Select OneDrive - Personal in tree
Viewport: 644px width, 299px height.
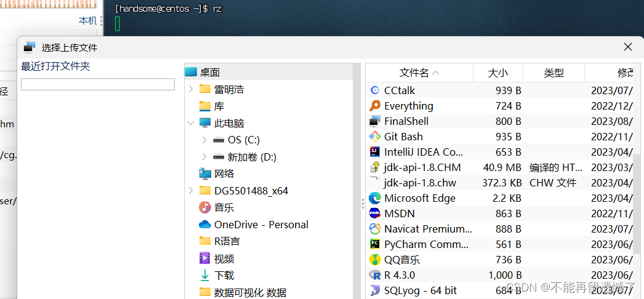tap(261, 225)
